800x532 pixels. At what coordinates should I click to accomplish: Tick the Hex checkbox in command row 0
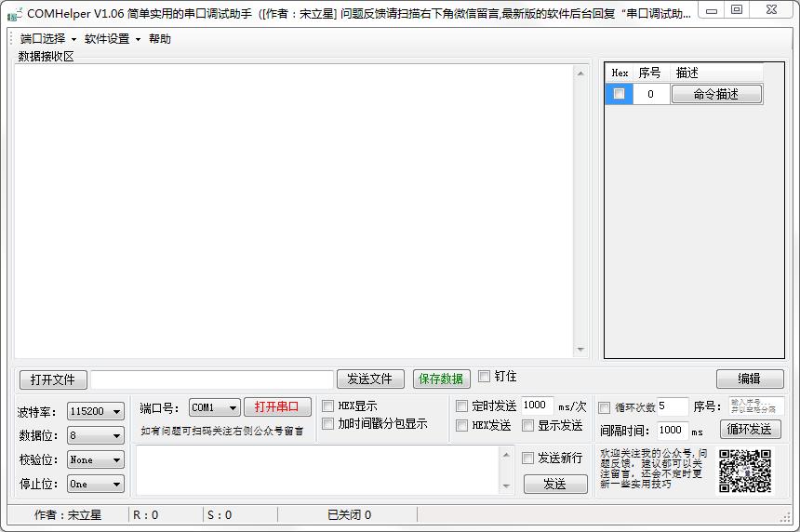(619, 94)
